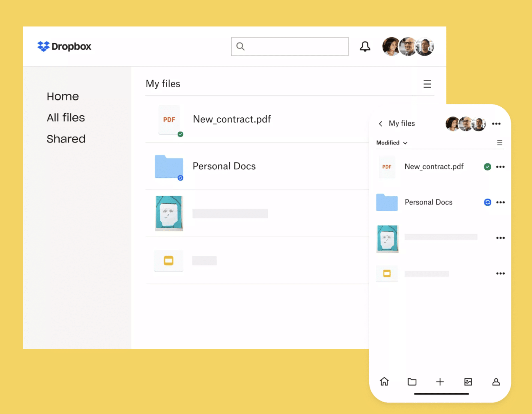Tap the home icon in mobile bottom bar
The height and width of the screenshot is (414, 532).
[384, 382]
